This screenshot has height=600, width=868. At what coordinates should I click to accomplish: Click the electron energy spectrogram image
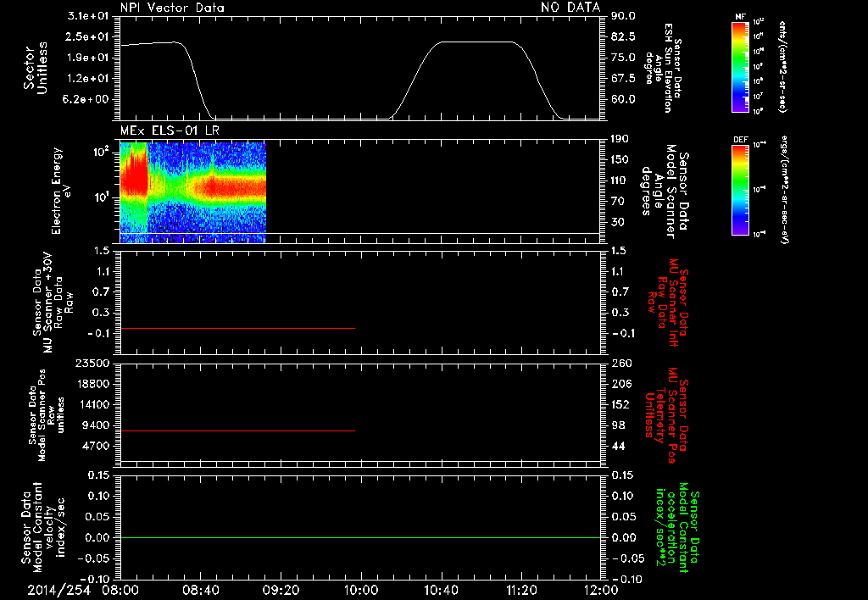pyautogui.click(x=193, y=192)
